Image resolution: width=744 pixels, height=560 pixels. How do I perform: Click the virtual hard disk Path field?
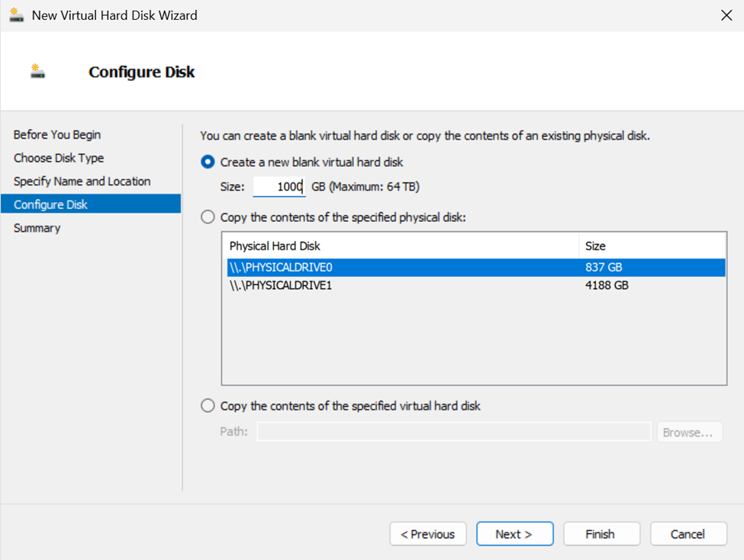click(x=454, y=431)
